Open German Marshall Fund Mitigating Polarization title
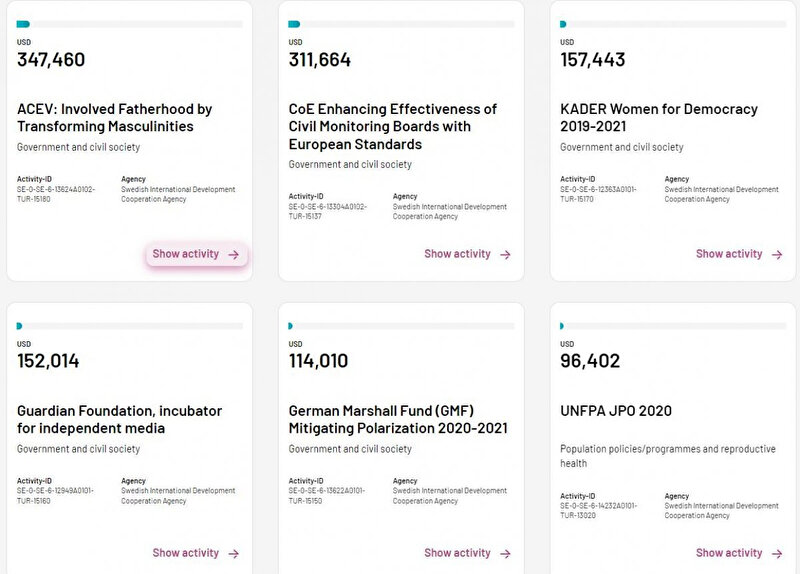 click(x=398, y=420)
